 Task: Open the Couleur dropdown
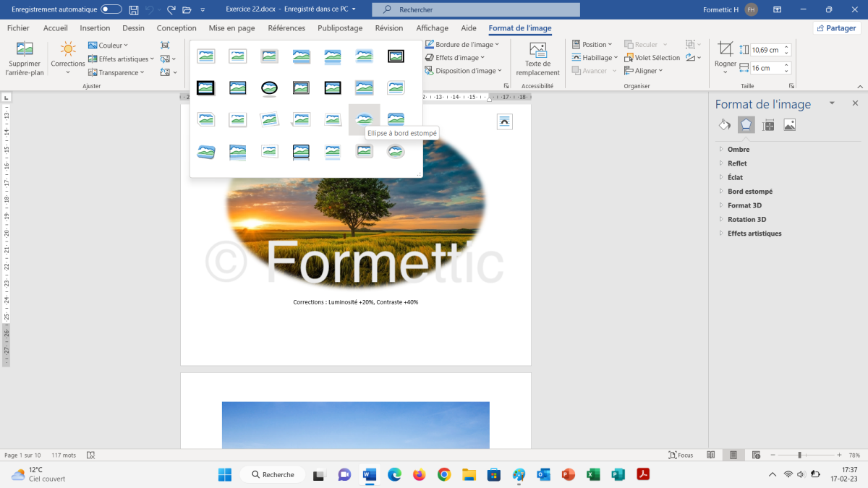tap(108, 45)
